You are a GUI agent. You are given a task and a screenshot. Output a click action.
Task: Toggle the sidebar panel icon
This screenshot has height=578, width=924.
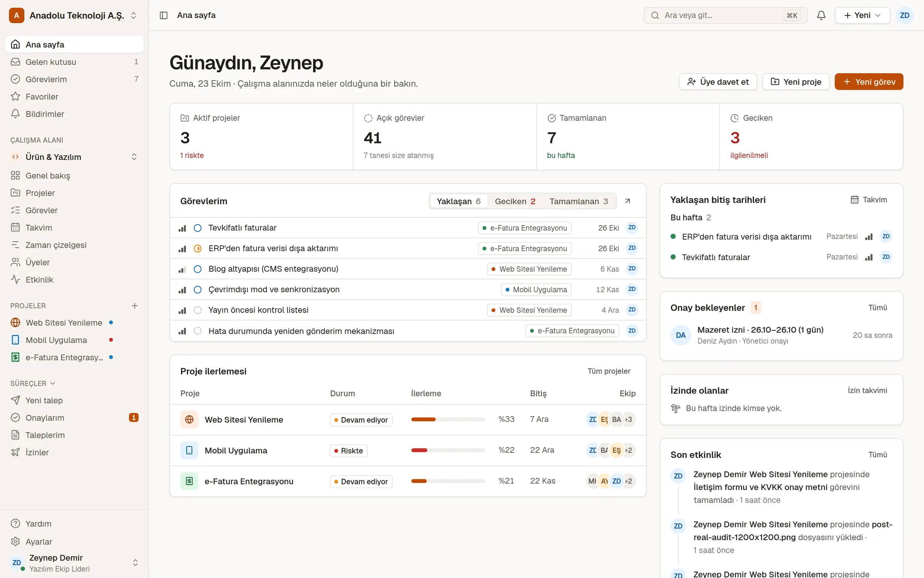pyautogui.click(x=164, y=15)
